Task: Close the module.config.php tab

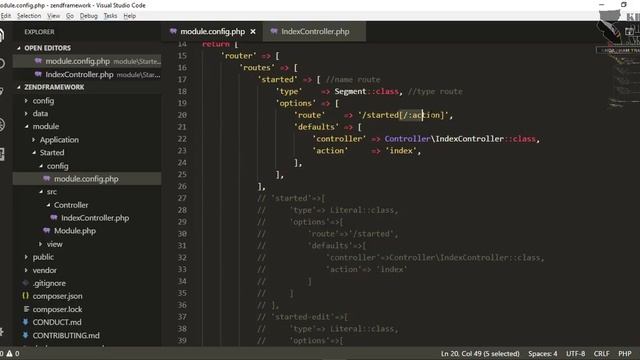Action: (253, 31)
